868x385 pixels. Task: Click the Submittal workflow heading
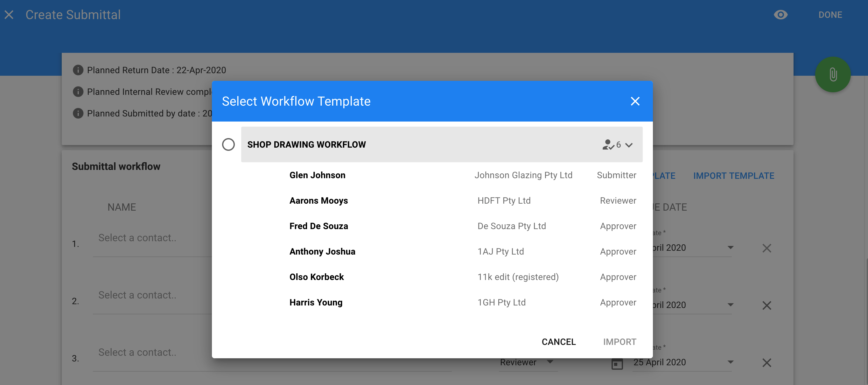tap(116, 166)
